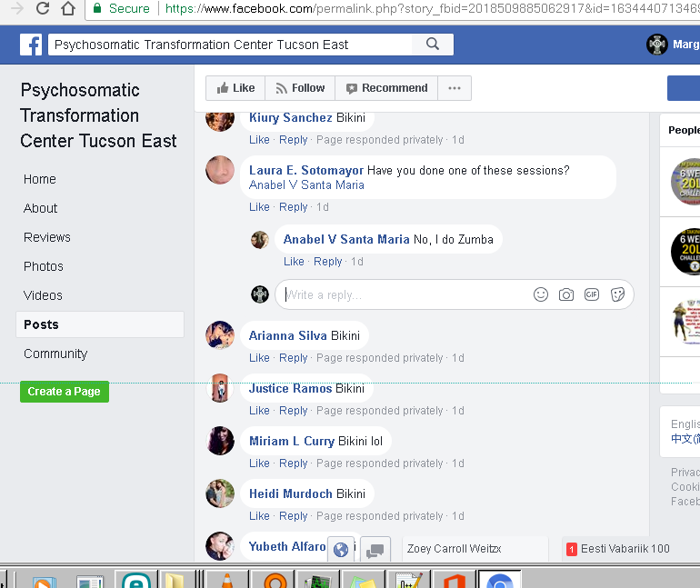
Task: Open the About section in sidebar
Action: coord(40,208)
